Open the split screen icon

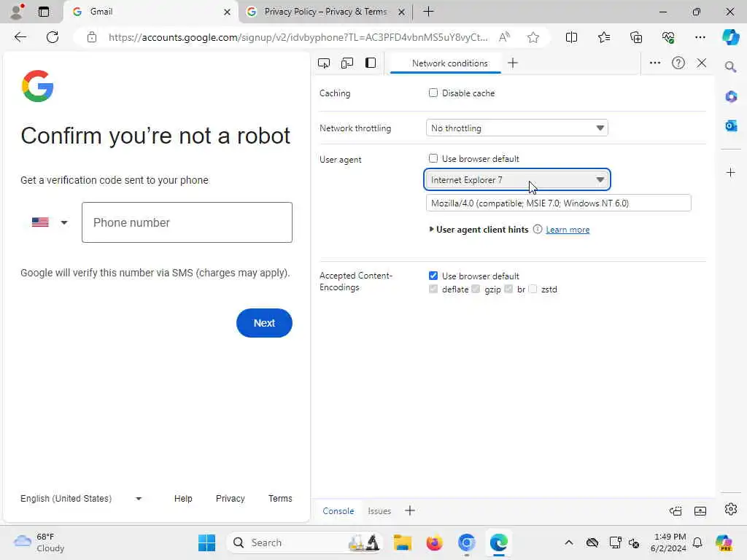[x=571, y=37]
